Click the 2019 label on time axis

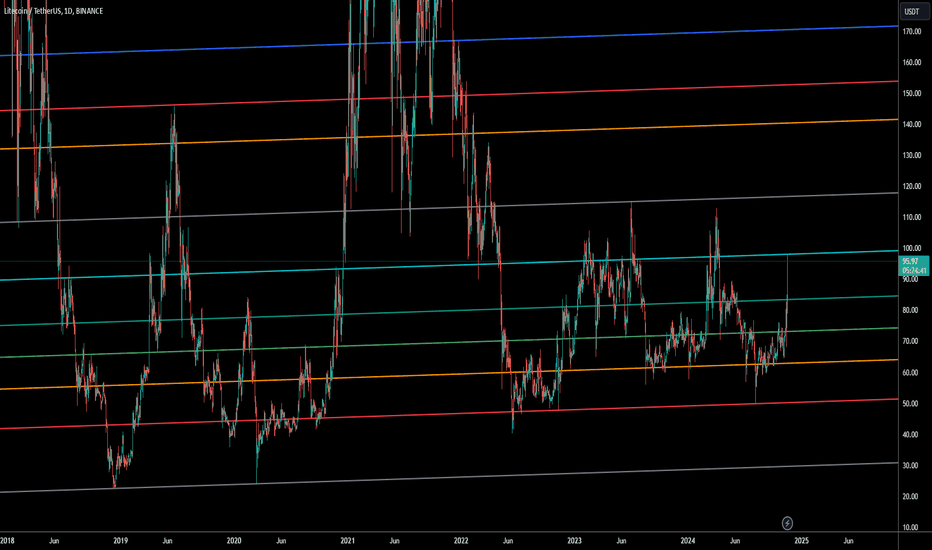coord(121,540)
